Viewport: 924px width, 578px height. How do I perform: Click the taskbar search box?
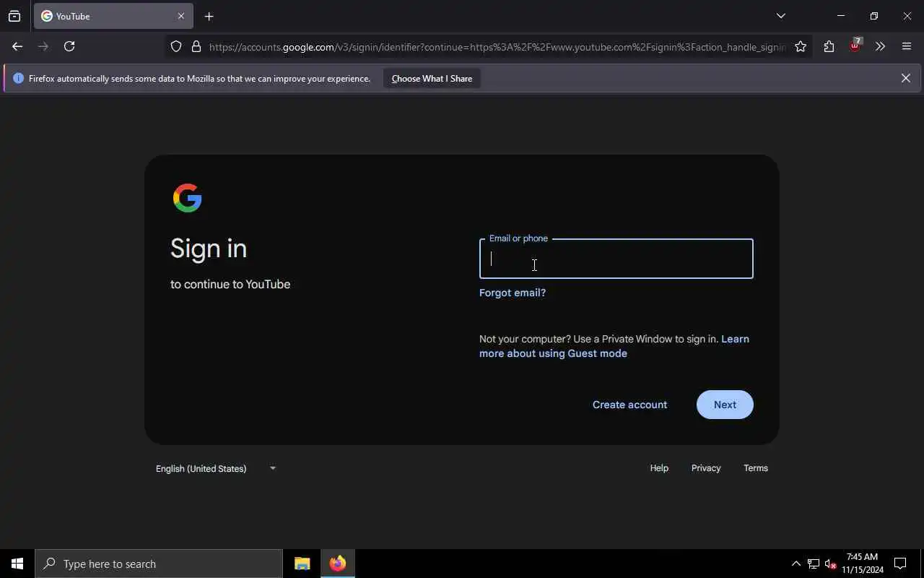159,564
